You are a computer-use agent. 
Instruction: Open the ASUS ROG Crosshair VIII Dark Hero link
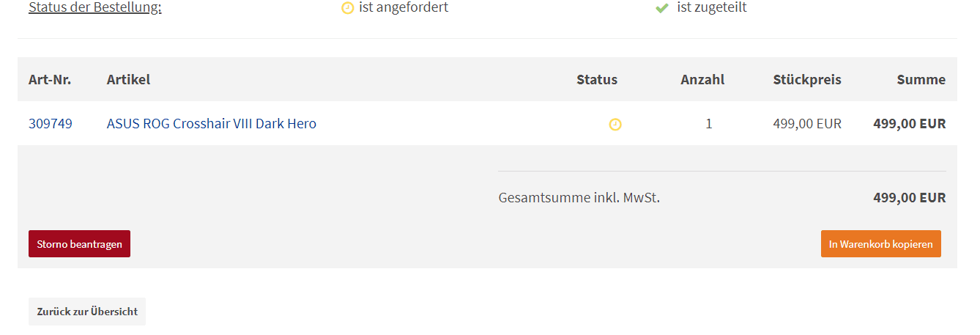pos(212,124)
